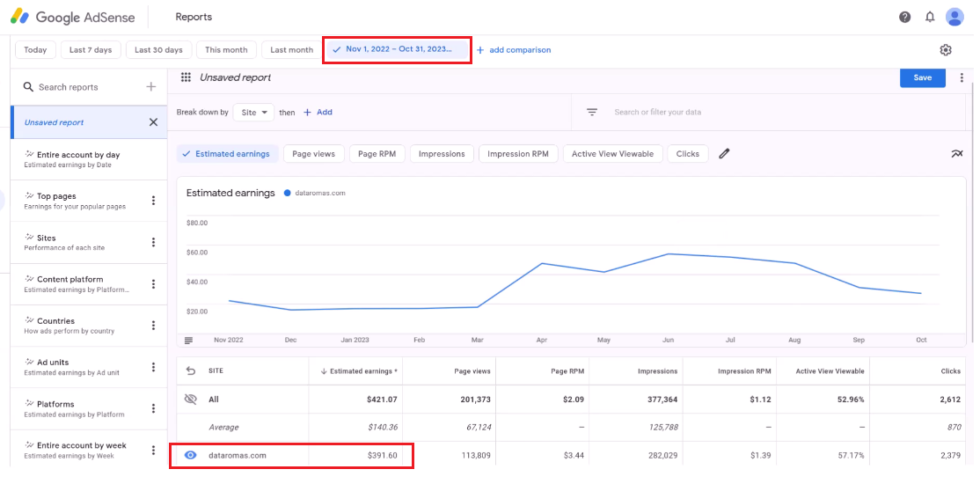Sort by Clicks column header
Viewport: 980px width, 484px height.
point(951,370)
